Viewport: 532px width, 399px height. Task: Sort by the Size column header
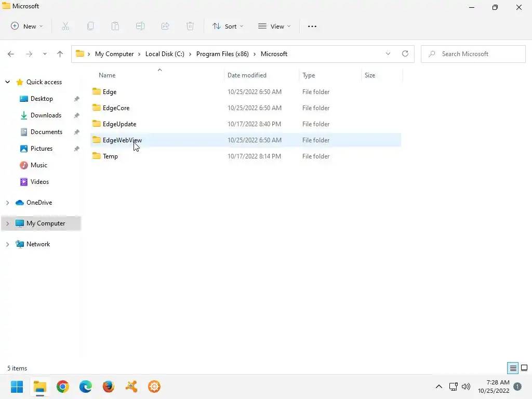(x=370, y=75)
